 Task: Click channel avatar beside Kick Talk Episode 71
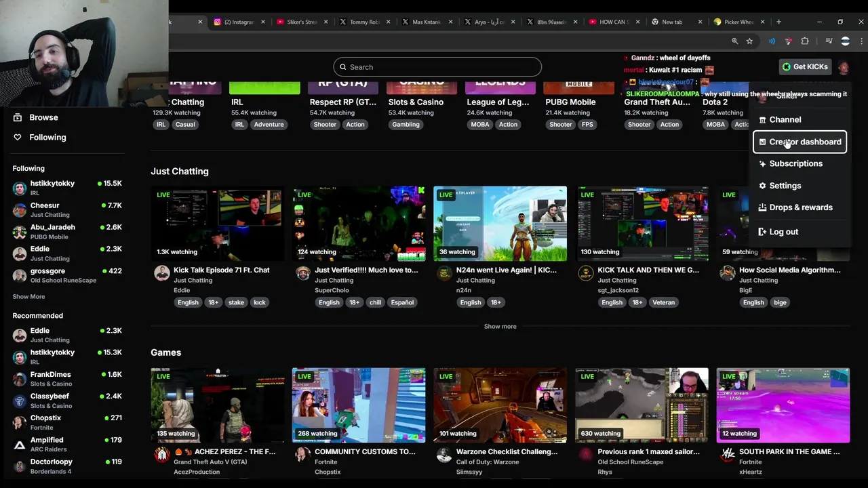point(162,273)
